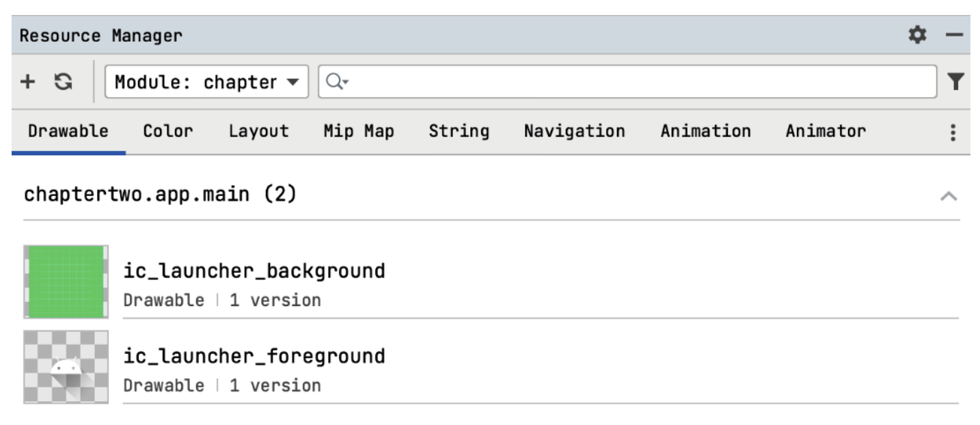Select the Drawable tab
This screenshot has height=425, width=980.
(x=68, y=131)
